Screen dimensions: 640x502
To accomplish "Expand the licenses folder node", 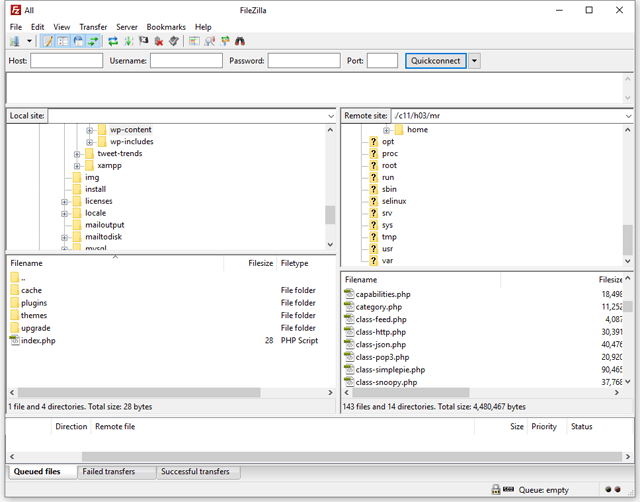I will tap(64, 202).
